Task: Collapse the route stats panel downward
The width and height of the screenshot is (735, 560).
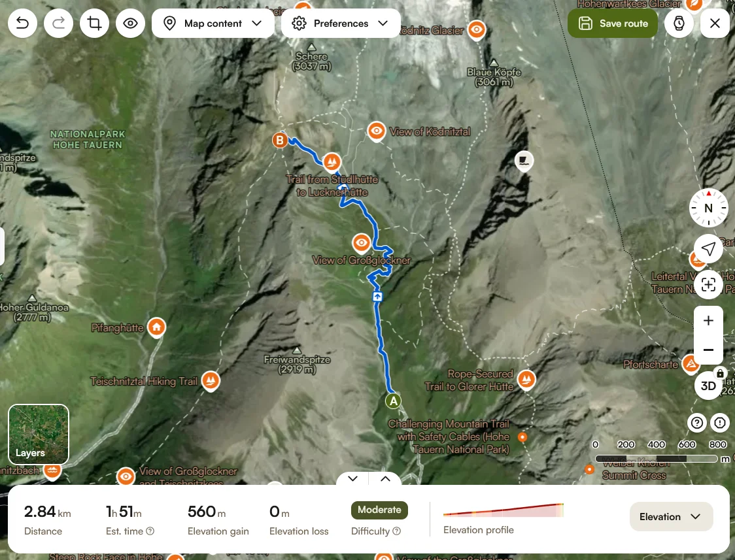Action: (352, 478)
